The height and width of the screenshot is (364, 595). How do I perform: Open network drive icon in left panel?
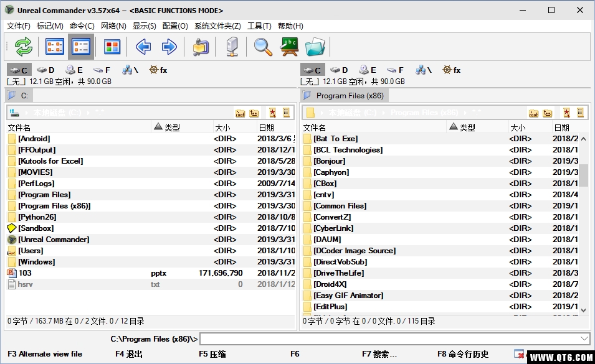coord(130,70)
